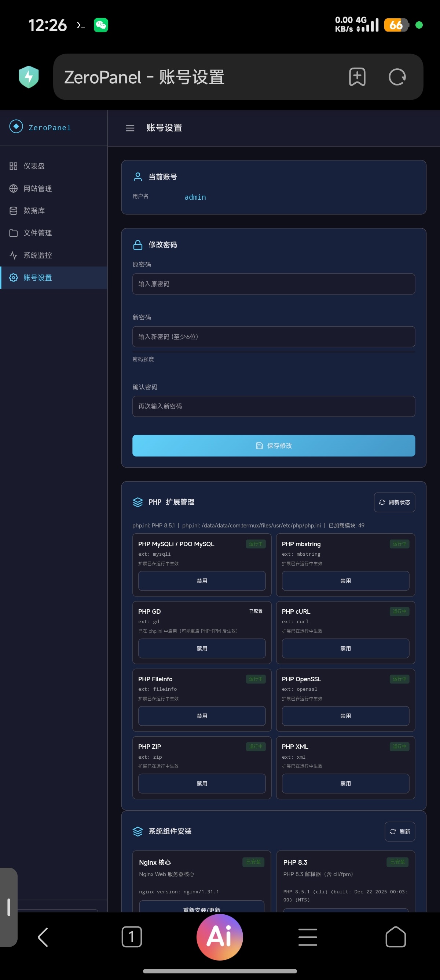Screen dimensions: 440x980
Task: Click the 已配置 badge on PHP GD
Action: click(256, 611)
